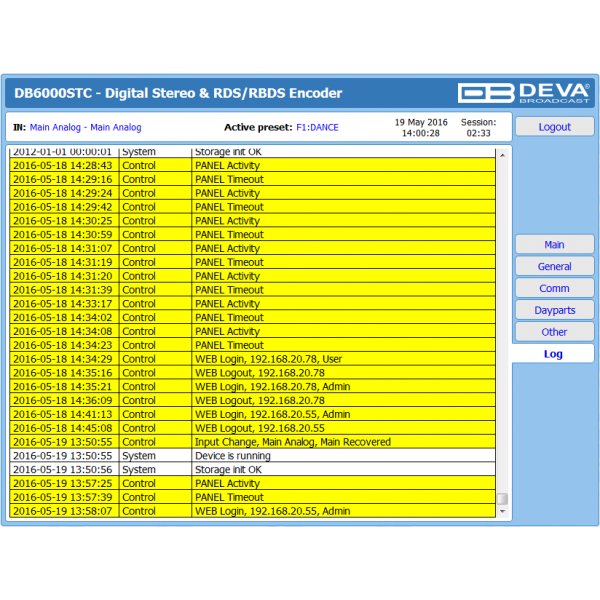This screenshot has height=600, width=600.
Task: Click the date 19 May 2016
Action: coord(421,122)
